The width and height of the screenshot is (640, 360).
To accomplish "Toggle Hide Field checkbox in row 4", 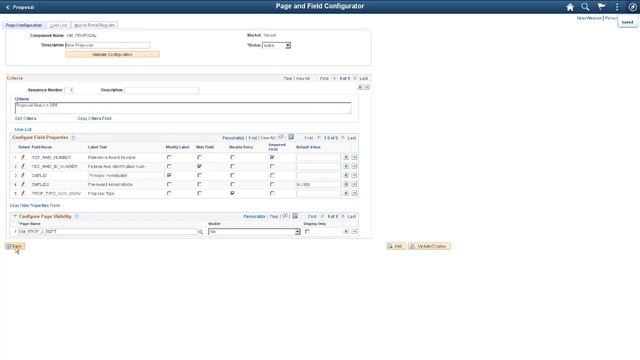I will pyautogui.click(x=199, y=184).
